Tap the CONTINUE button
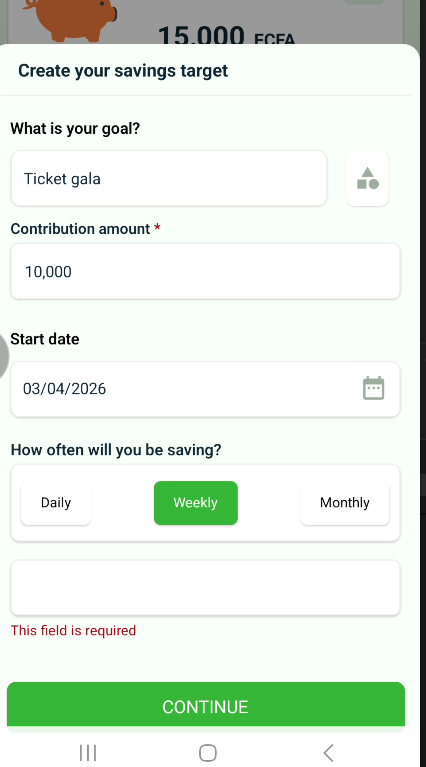426x767 pixels. pos(206,706)
